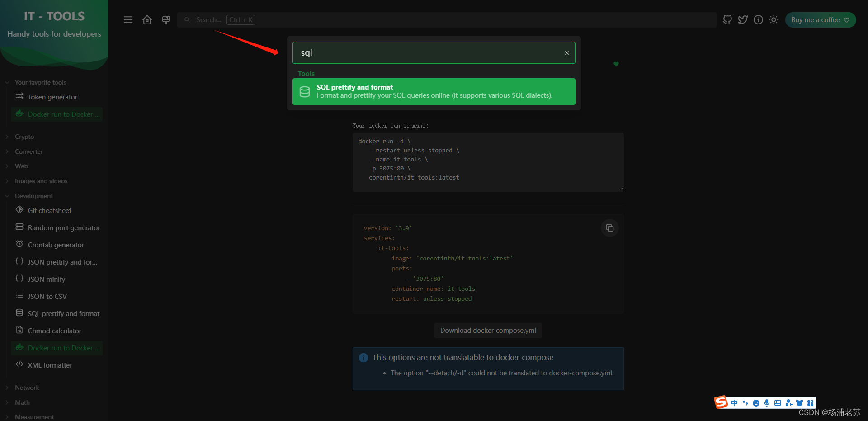The height and width of the screenshot is (421, 868).
Task: Click database icon in search result
Action: point(305,92)
